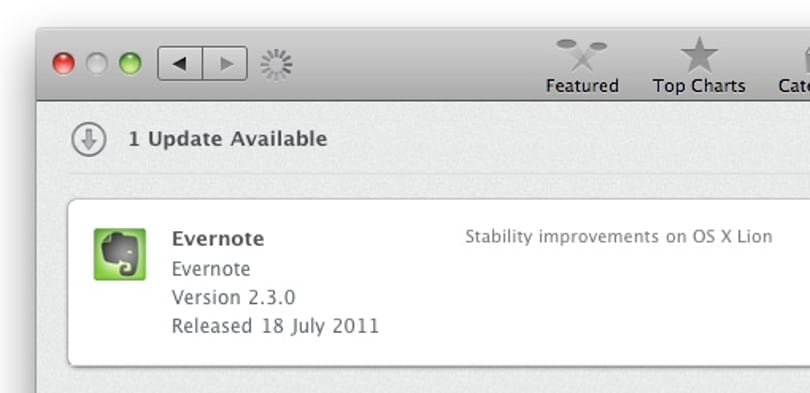Open the Evernote elephant app icon
The height and width of the screenshot is (393, 810).
point(120,254)
